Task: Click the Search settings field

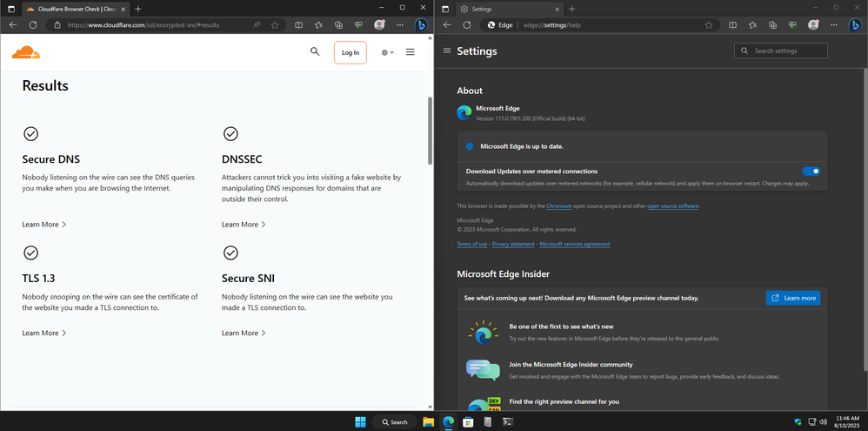Action: [780, 51]
